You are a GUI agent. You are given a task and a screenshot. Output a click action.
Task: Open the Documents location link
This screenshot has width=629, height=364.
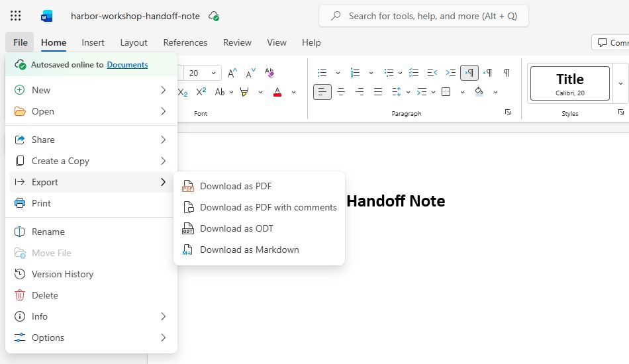click(127, 65)
